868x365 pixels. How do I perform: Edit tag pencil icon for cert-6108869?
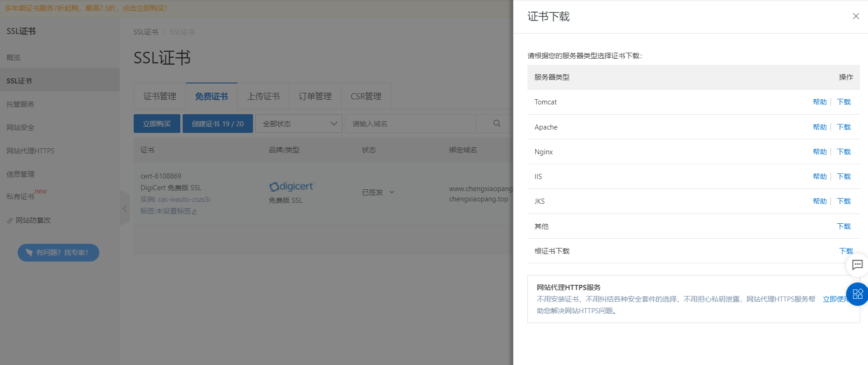[195, 212]
